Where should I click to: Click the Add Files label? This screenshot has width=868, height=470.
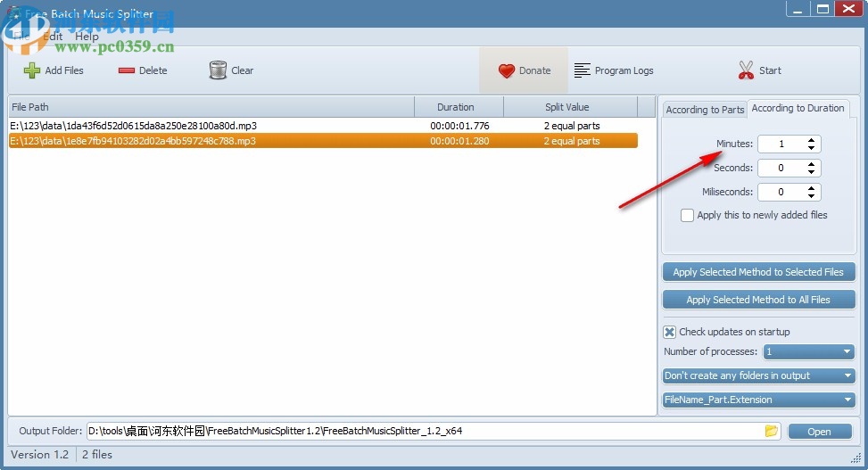(64, 70)
